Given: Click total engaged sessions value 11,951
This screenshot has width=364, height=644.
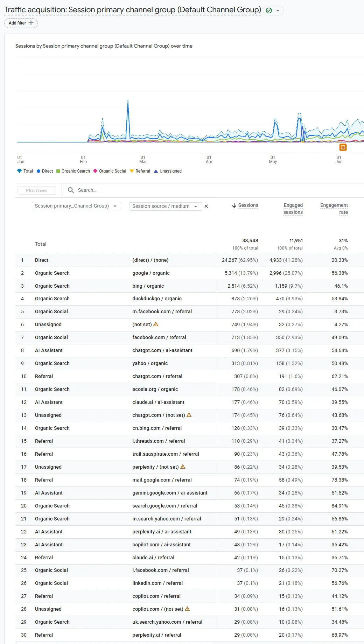Looking at the screenshot, I should 296,240.
